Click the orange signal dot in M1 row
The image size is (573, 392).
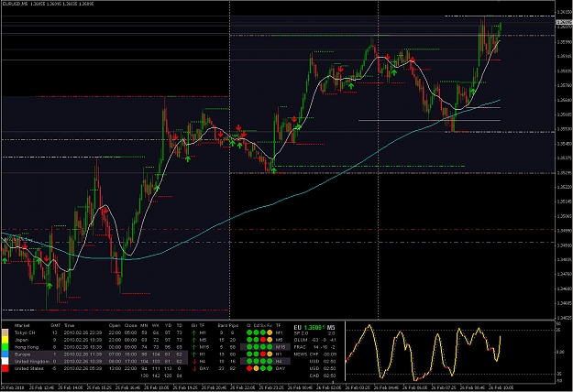(x=270, y=332)
